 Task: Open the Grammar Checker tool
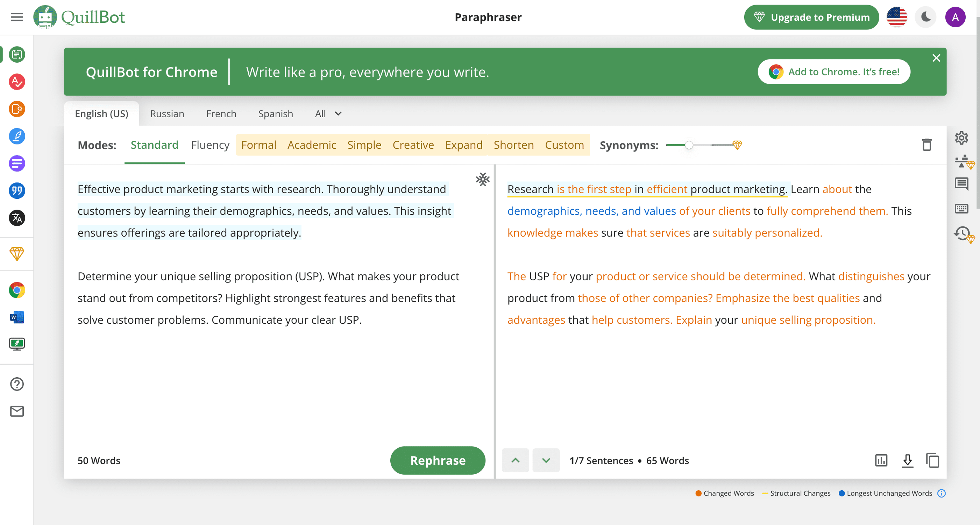(x=16, y=82)
